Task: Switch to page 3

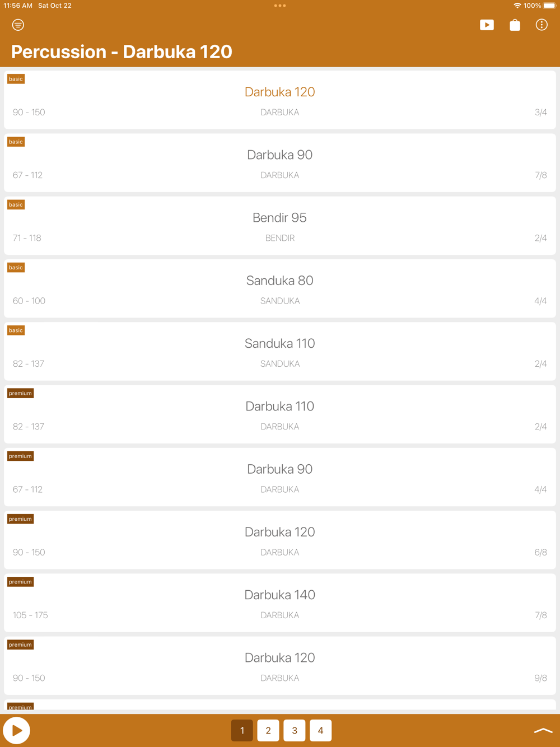Action: click(295, 730)
